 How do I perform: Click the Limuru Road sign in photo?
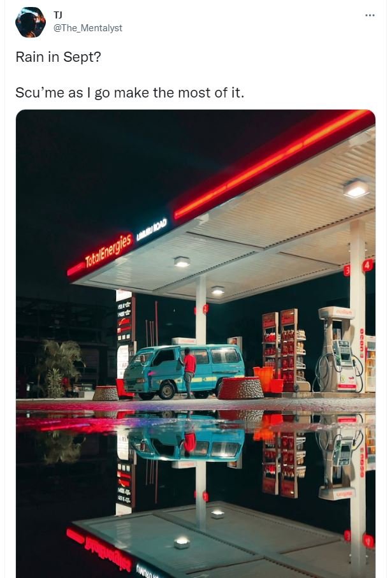point(152,229)
